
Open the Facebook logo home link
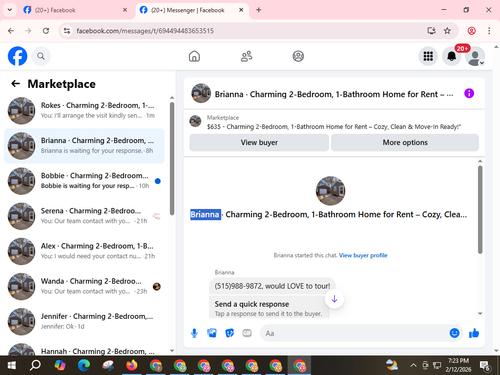17,56
